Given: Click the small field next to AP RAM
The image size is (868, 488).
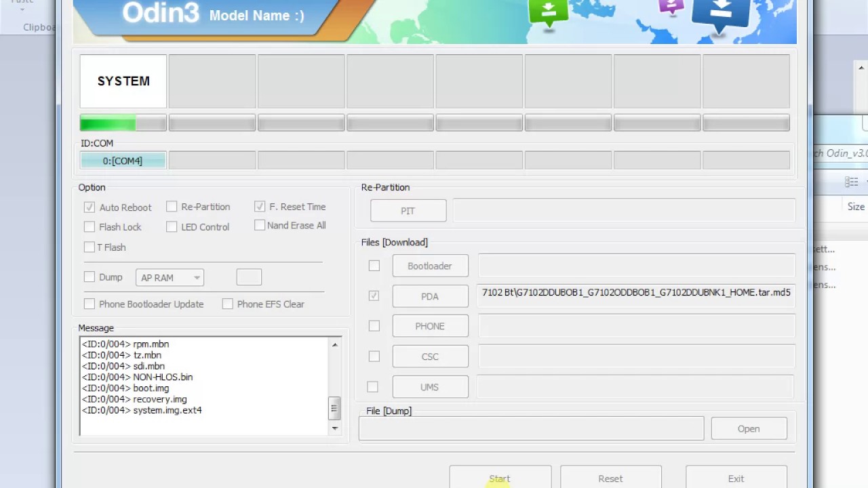Looking at the screenshot, I should coord(249,277).
